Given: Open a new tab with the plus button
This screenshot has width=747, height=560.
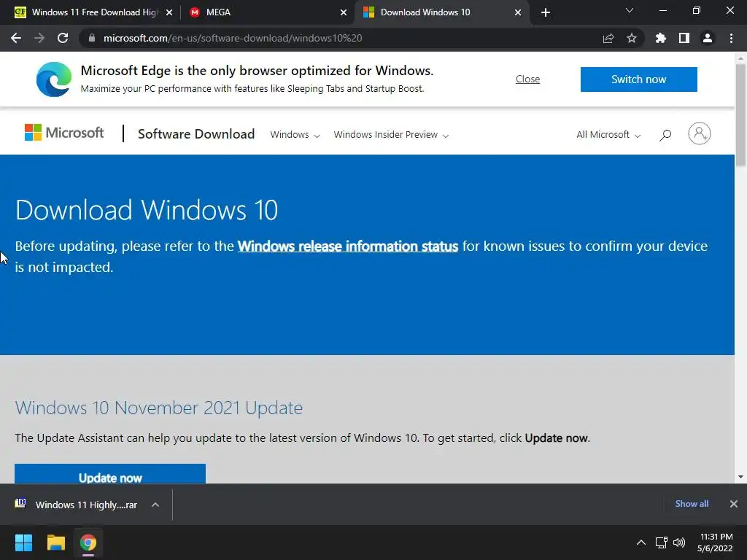Looking at the screenshot, I should (546, 12).
